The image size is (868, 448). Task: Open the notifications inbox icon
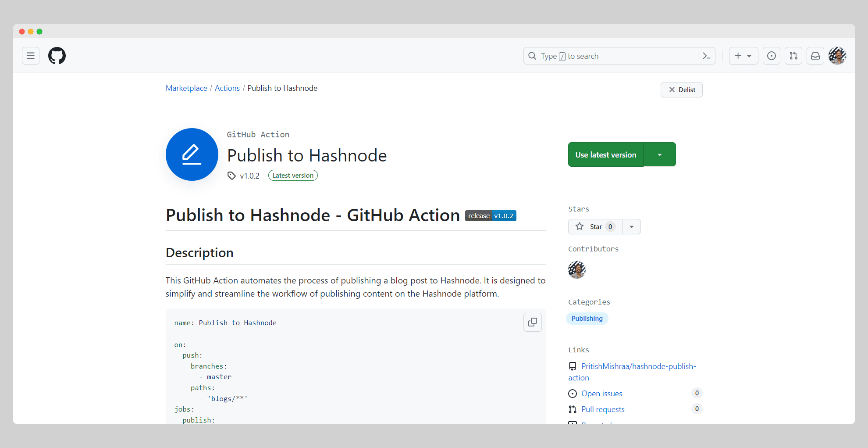815,56
